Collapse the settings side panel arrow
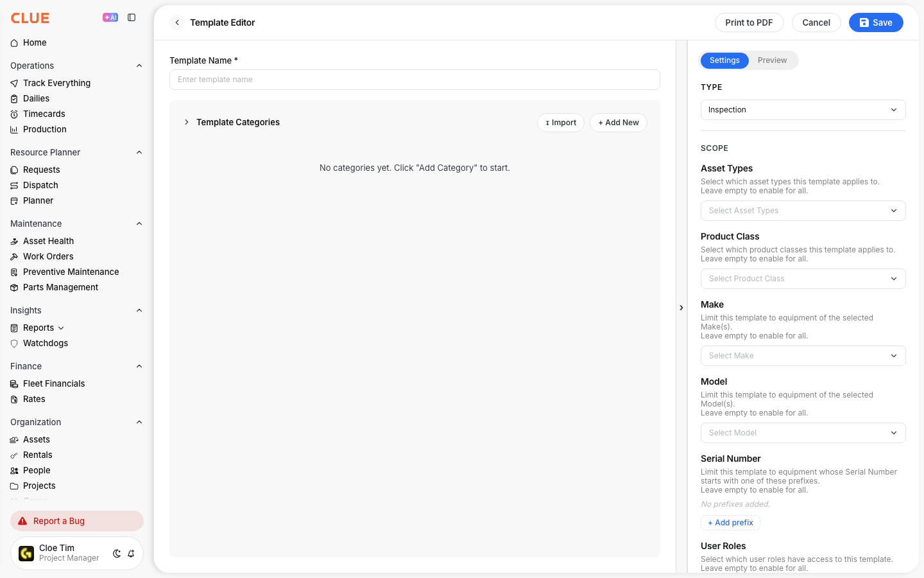924x578 pixels. 681,308
